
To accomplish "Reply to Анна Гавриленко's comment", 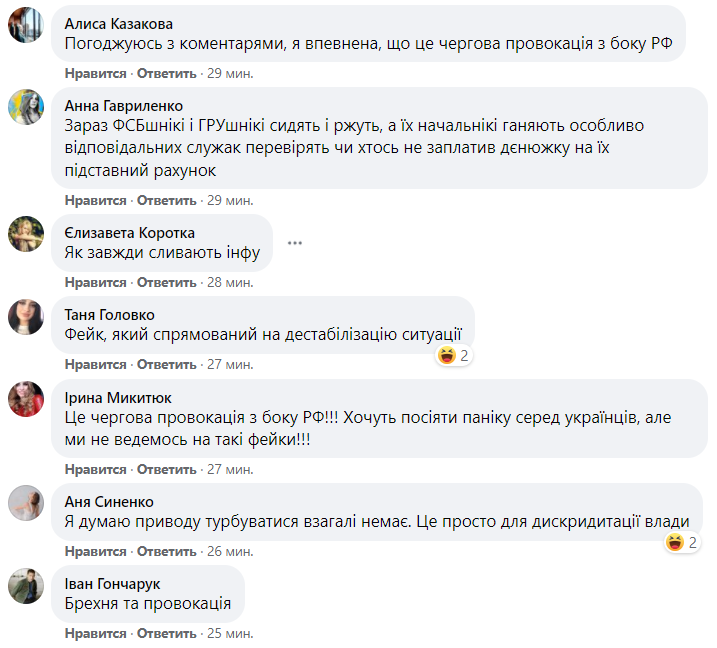I will coord(167,201).
